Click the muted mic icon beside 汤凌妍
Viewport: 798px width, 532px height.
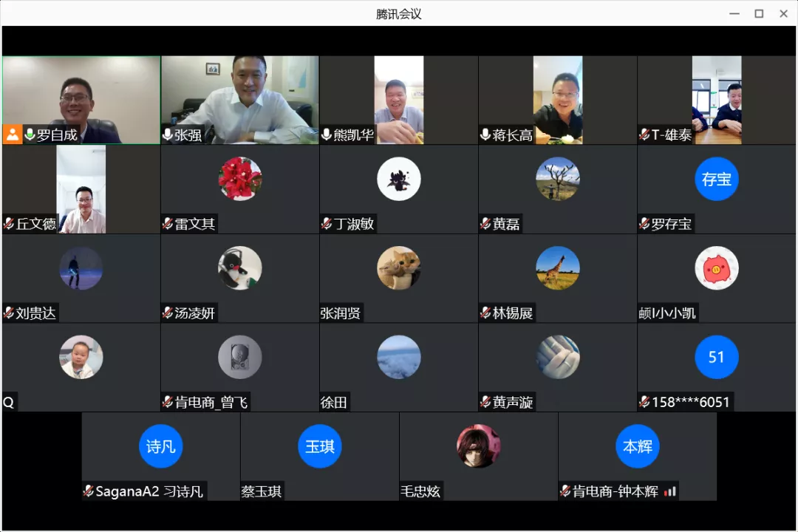168,313
